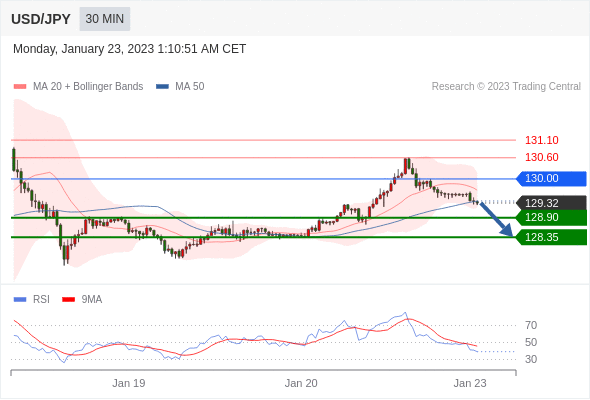
Task: Click the blue downward forecast arrow
Action: click(x=496, y=219)
